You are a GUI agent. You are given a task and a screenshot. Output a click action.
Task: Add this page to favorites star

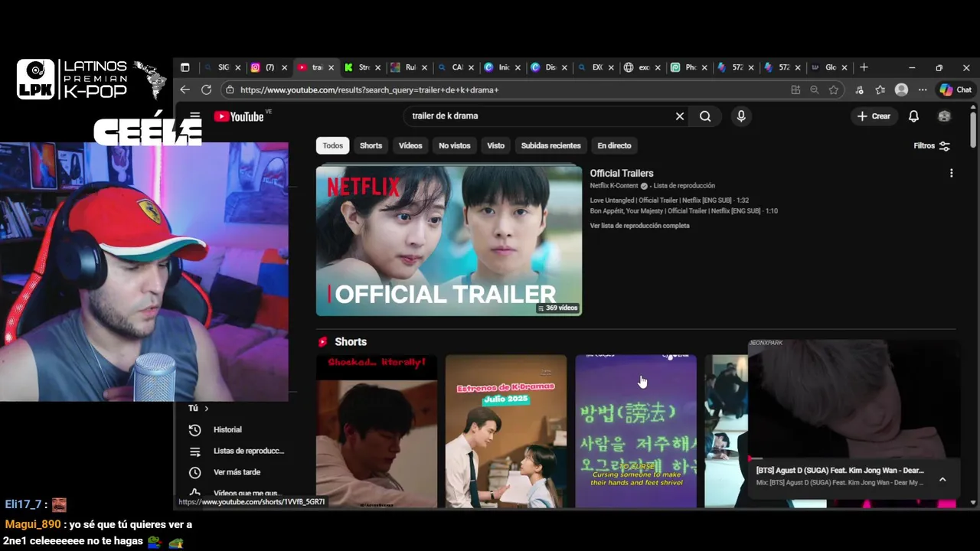tap(834, 90)
